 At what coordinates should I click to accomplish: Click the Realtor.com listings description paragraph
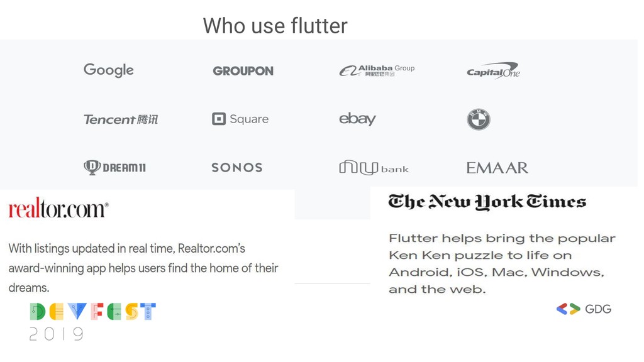coord(143,268)
